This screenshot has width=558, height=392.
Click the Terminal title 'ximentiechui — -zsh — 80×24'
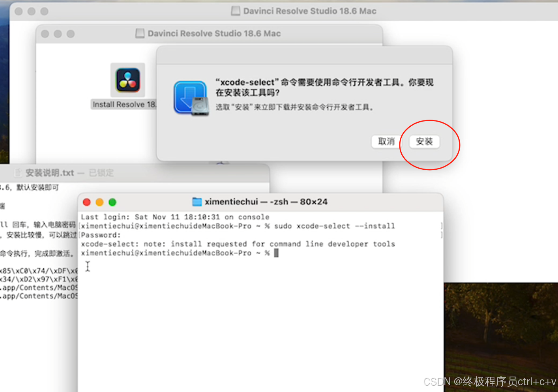click(266, 202)
